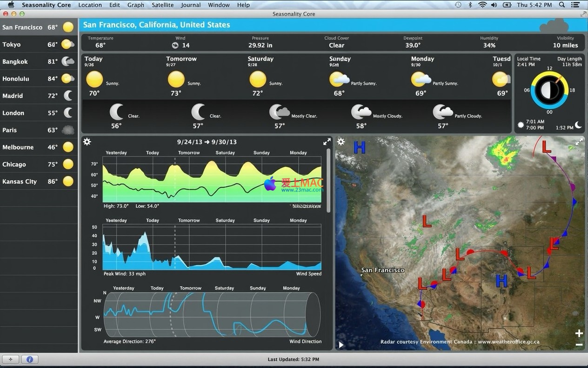Image resolution: width=588 pixels, height=368 pixels.
Task: Open the Journal menu
Action: click(191, 5)
